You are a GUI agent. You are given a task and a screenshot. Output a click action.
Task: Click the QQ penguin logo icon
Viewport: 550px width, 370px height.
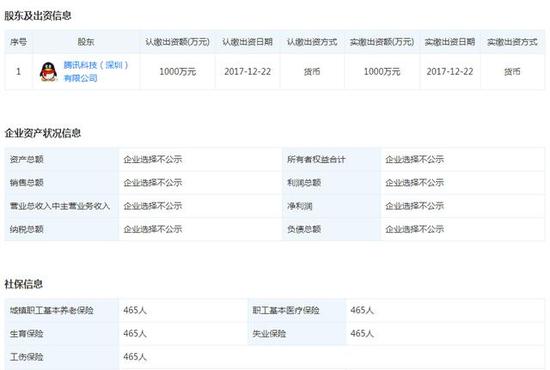pyautogui.click(x=48, y=72)
